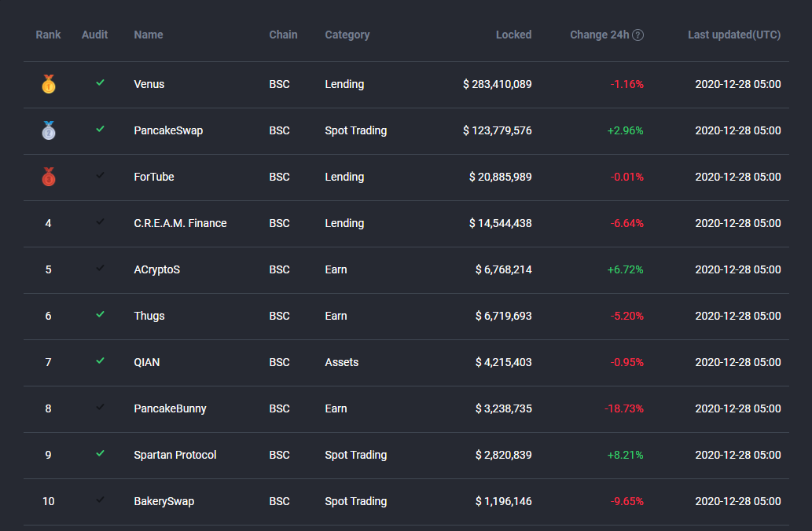Click the grey audit checkmark for ACryptoS
Viewport: 812px width, 531px height.
100,268
